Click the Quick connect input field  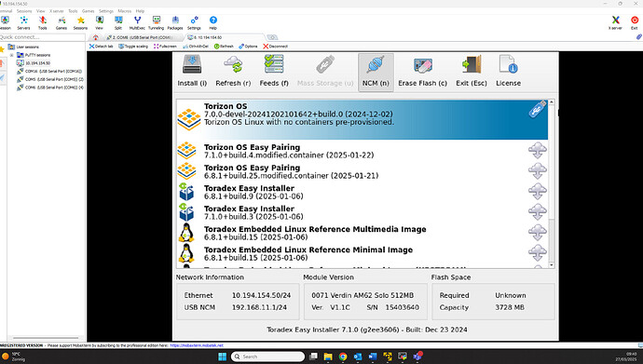42,37
